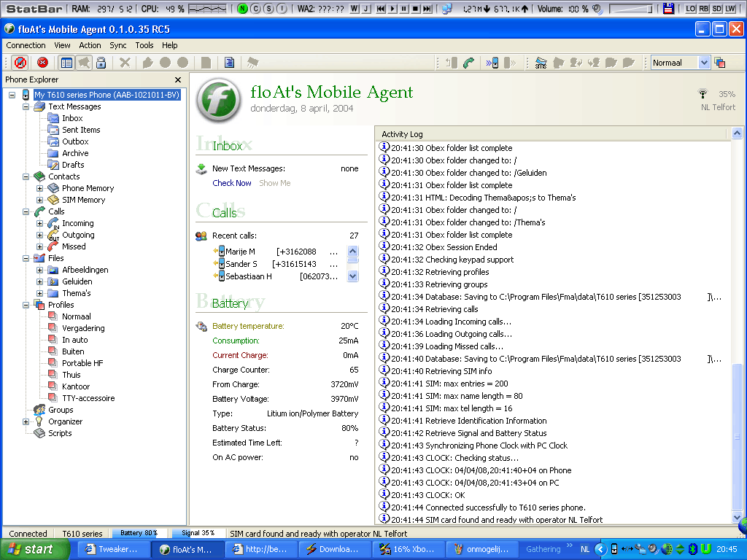The width and height of the screenshot is (747, 560).
Task: Click the StatBar stop button
Action: point(415,9)
